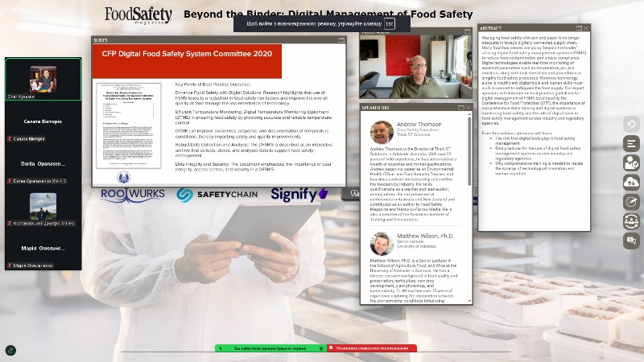
Task: Select the Салата Вікторія participant tile
Action: 43,122
